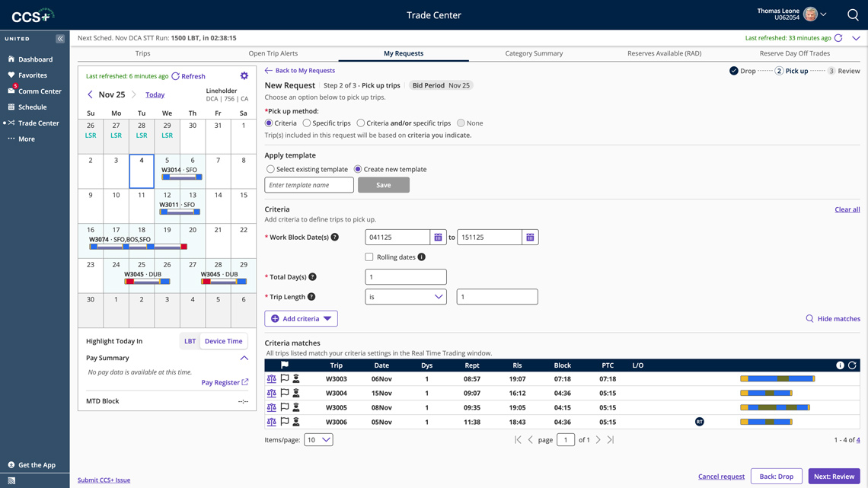
Task: Open the Trip Length comparison dropdown
Action: [406, 296]
